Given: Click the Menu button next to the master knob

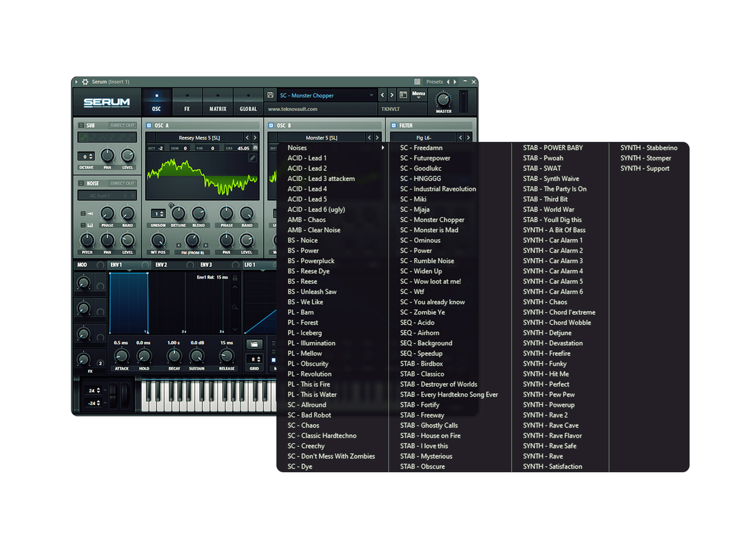Looking at the screenshot, I should (x=420, y=93).
